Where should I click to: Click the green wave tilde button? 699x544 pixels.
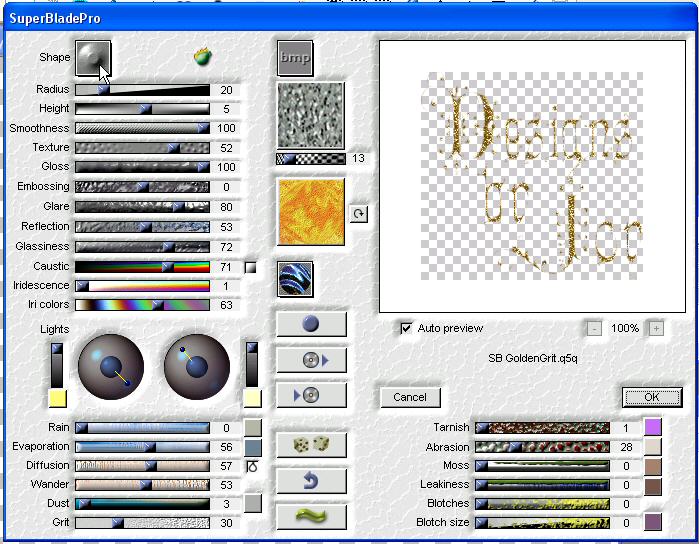click(x=311, y=517)
